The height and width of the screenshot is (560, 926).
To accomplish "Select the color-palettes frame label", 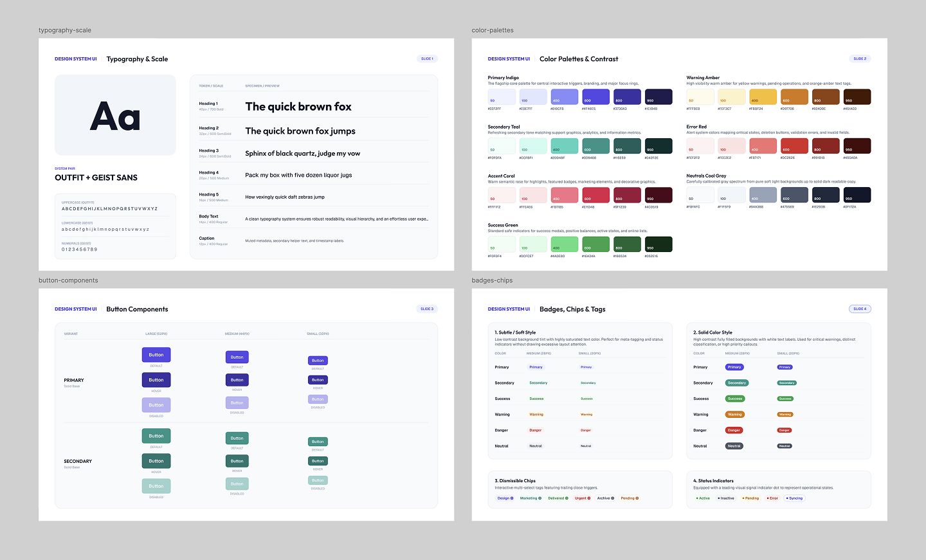I will point(493,30).
